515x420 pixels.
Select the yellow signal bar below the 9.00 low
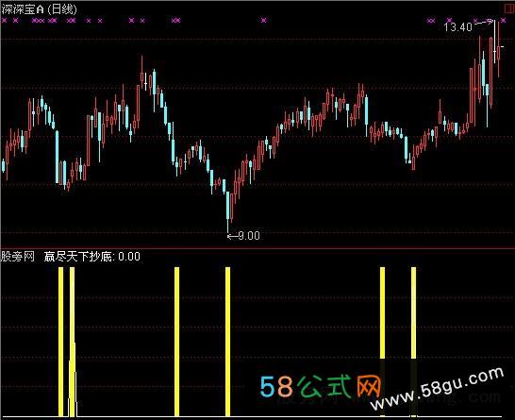[228, 342]
